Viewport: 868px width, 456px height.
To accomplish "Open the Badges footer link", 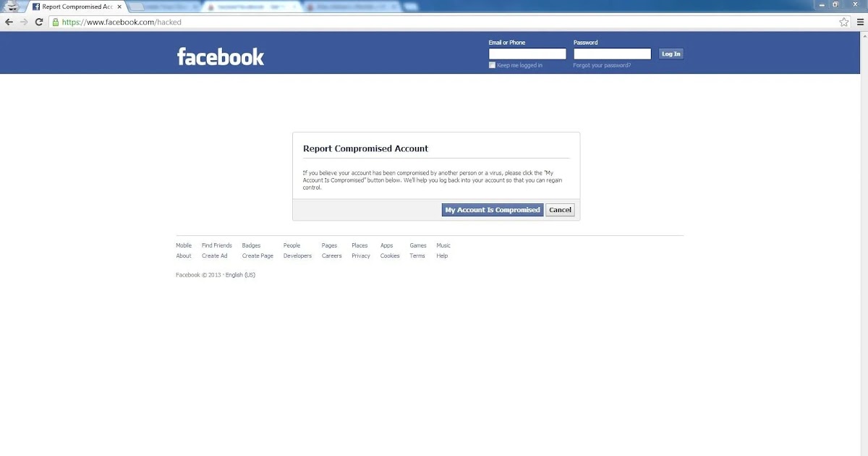I will point(251,245).
